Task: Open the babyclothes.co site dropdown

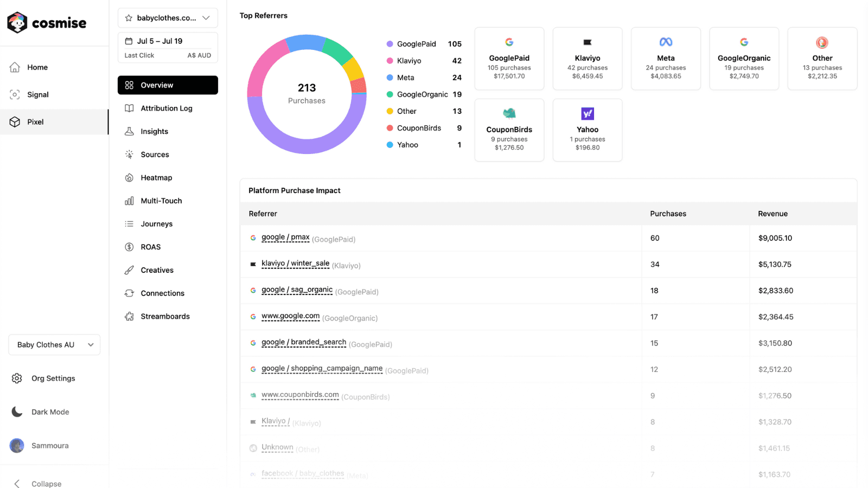Action: point(207,17)
